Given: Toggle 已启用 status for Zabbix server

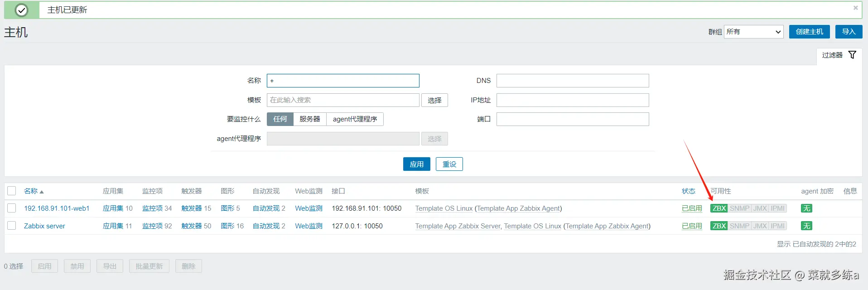Looking at the screenshot, I should click(x=692, y=226).
